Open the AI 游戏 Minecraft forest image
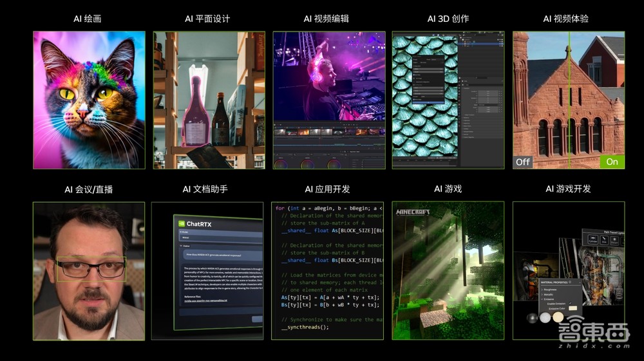644x361 pixels. coord(448,270)
